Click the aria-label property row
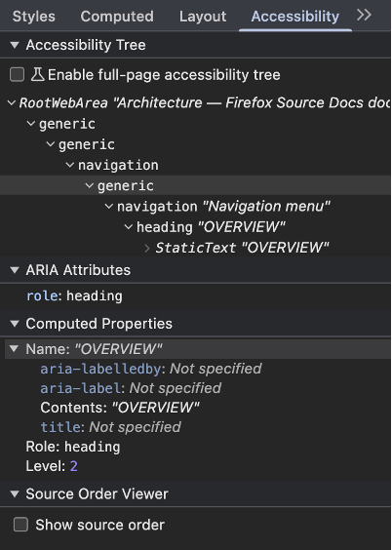 click(131, 388)
